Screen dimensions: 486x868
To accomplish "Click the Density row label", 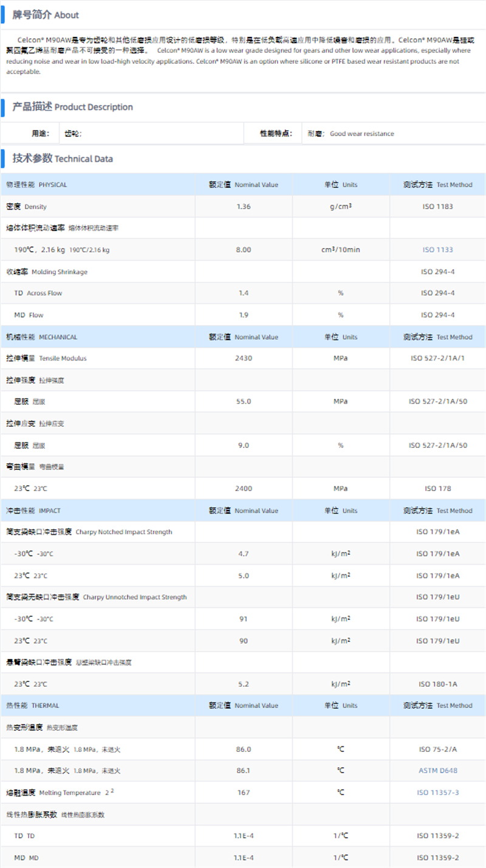I will [x=26, y=207].
